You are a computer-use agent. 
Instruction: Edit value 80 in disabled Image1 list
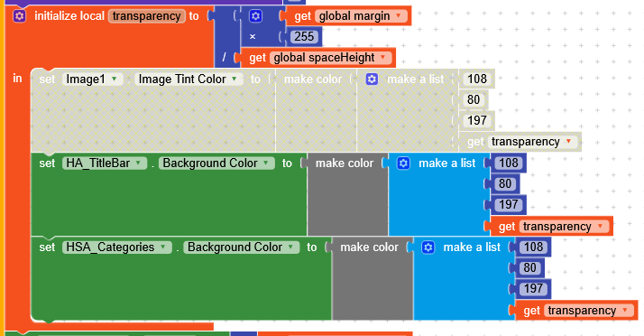click(x=474, y=100)
